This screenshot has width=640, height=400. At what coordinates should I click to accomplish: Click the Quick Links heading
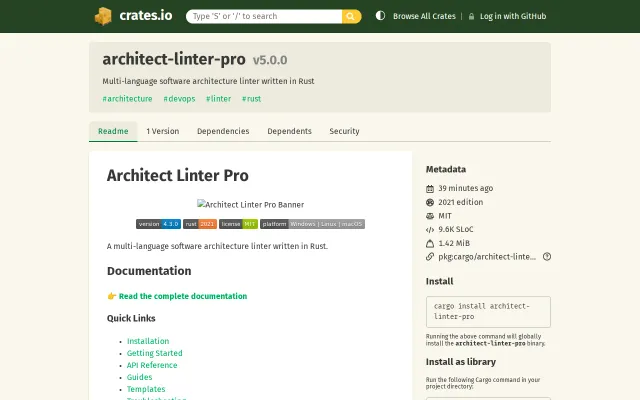(x=131, y=318)
